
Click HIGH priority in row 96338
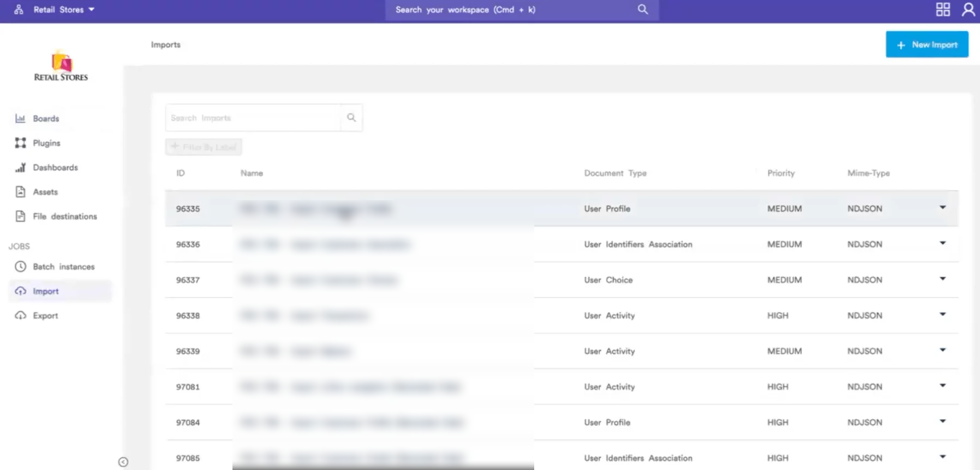pyautogui.click(x=778, y=316)
